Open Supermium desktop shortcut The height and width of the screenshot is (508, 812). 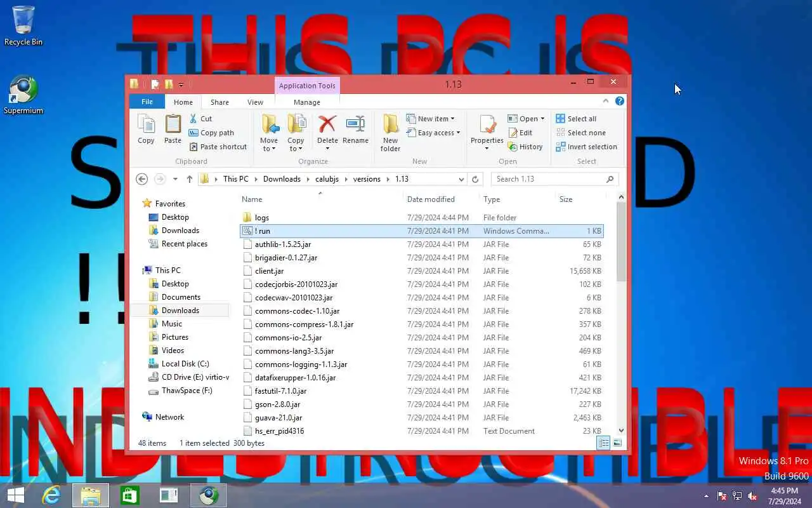[x=23, y=95]
